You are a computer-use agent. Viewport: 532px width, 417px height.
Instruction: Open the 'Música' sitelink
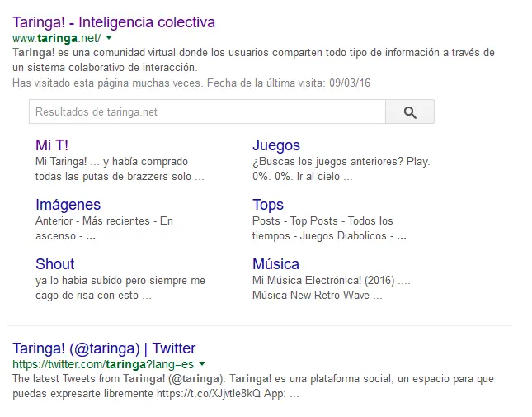click(x=275, y=264)
